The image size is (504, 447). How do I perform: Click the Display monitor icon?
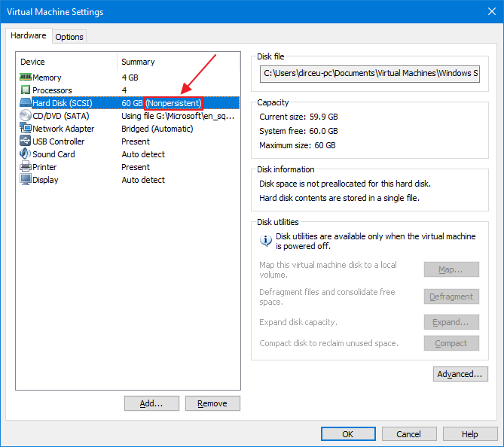click(26, 180)
